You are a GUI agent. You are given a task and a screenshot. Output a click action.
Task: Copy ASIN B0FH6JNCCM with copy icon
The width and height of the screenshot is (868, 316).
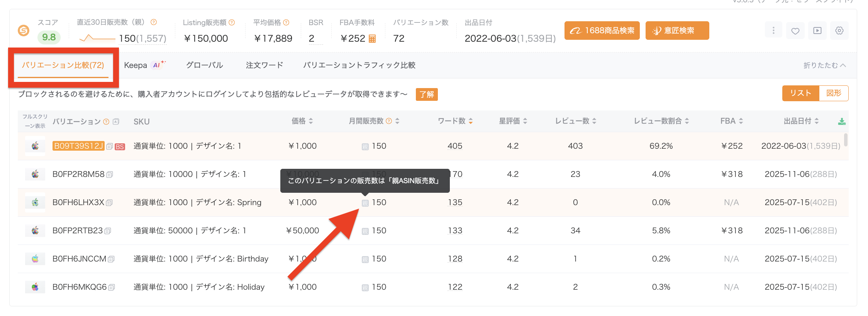pyautogui.click(x=111, y=259)
